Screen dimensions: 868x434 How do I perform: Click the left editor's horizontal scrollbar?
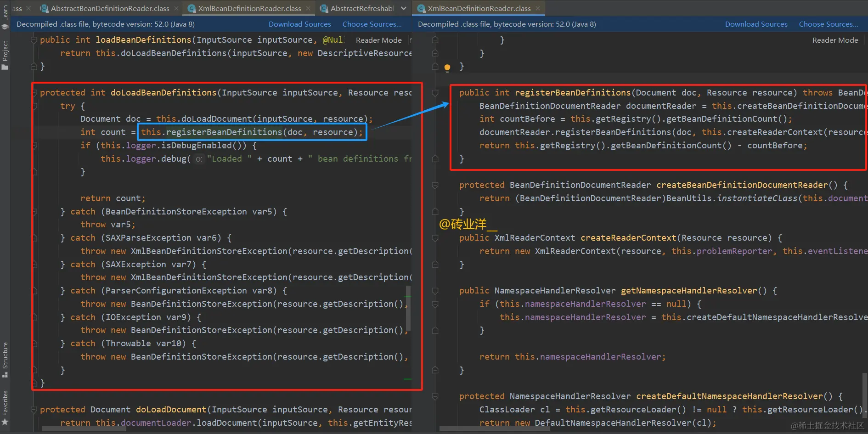coord(84,429)
